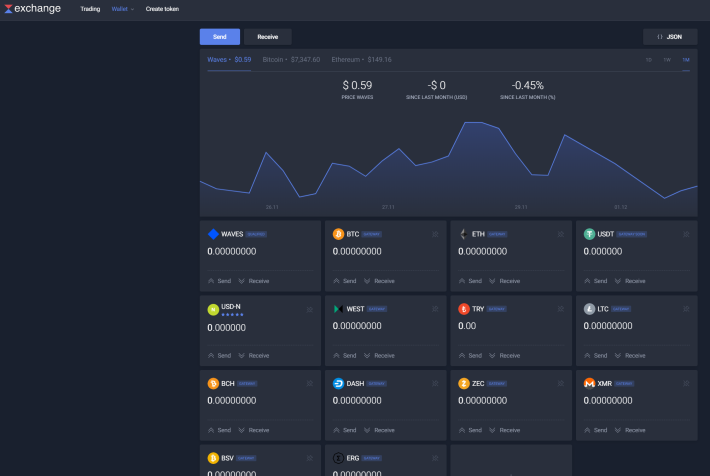Click the DASH coin icon
This screenshot has width=710, height=476.
[x=338, y=384]
